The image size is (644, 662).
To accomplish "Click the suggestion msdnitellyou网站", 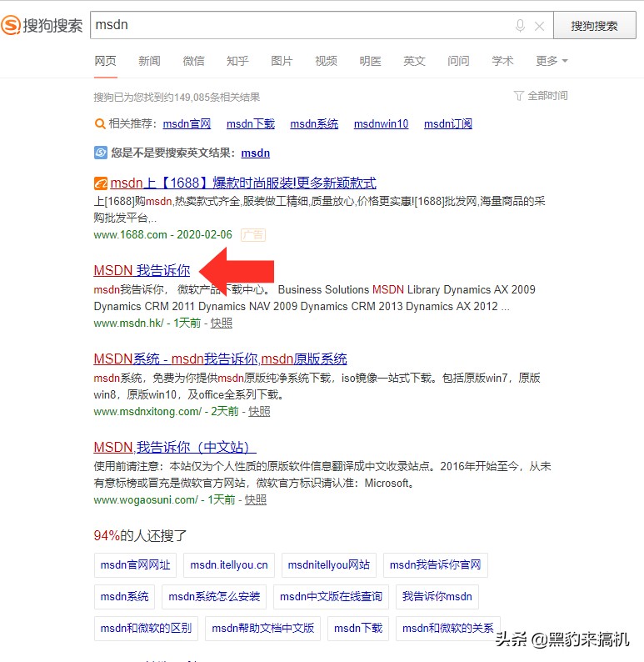I will 329,565.
